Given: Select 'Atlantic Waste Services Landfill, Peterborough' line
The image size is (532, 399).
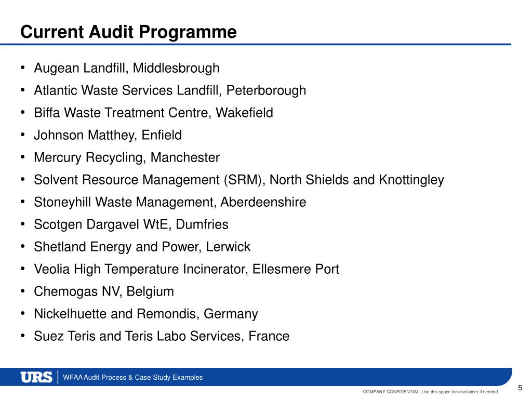Looking at the screenshot, I should click(170, 90).
